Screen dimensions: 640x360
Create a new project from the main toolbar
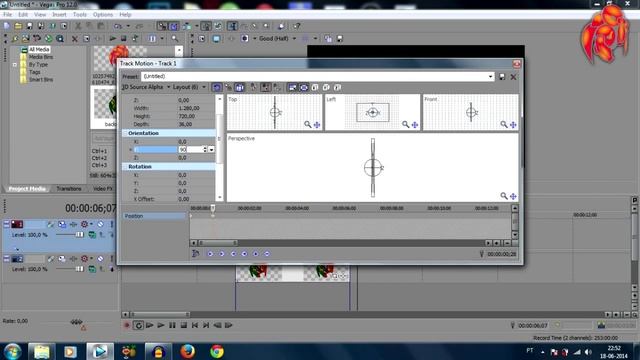pos(7,26)
